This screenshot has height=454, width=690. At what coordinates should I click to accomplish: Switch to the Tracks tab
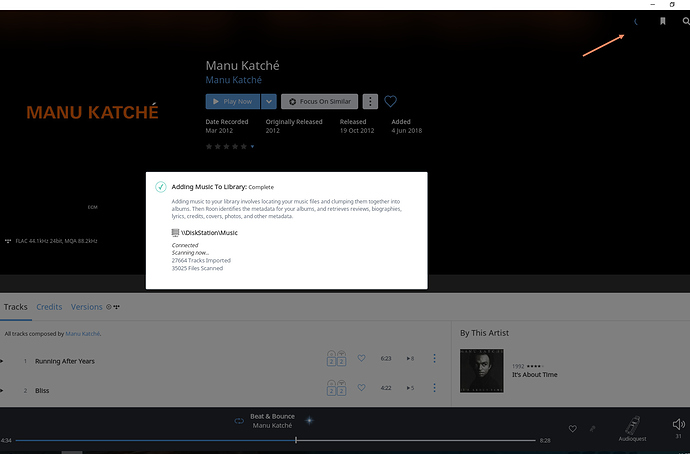click(x=15, y=307)
